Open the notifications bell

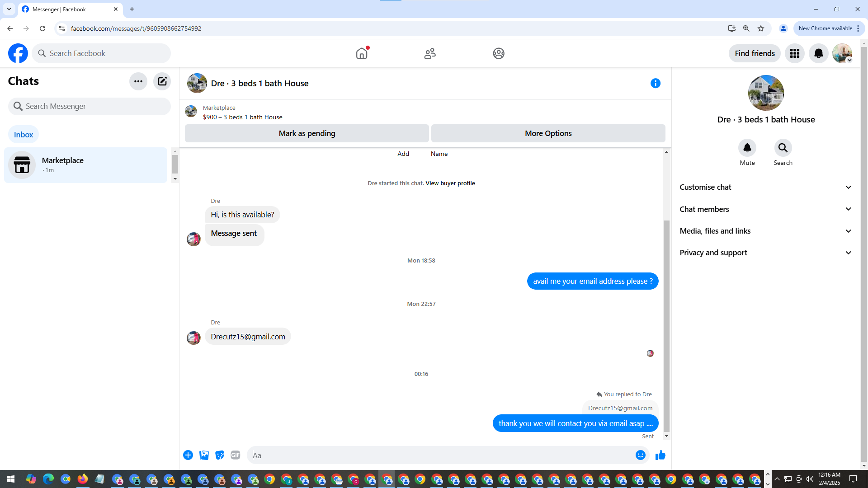[x=819, y=53]
